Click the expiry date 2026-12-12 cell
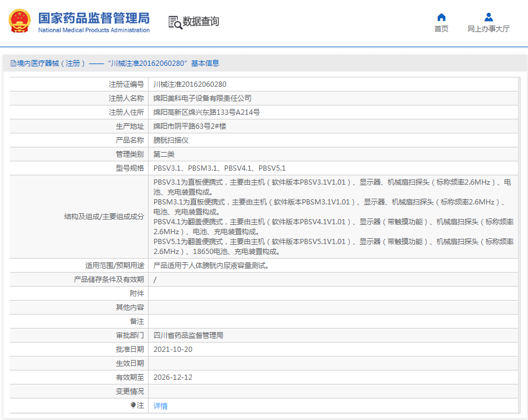The height and width of the screenshot is (420, 528). (173, 377)
